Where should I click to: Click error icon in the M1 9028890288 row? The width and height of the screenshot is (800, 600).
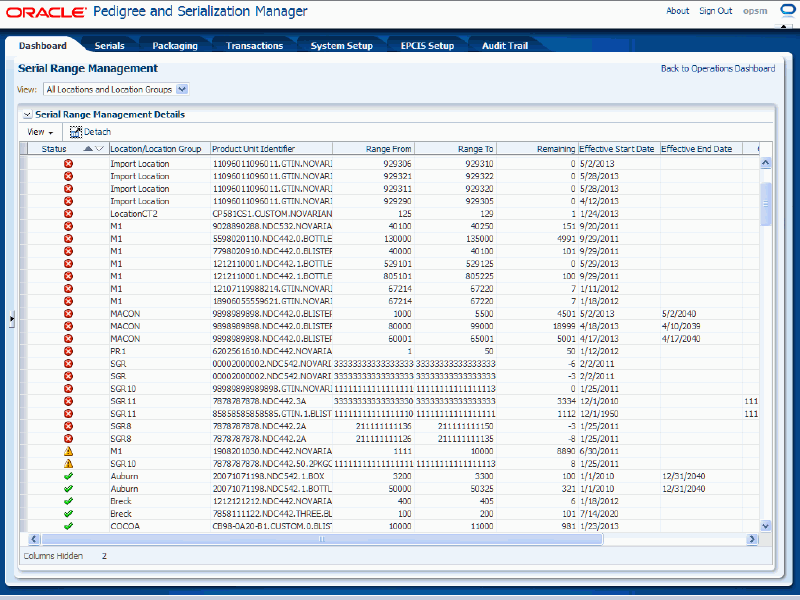(x=68, y=226)
